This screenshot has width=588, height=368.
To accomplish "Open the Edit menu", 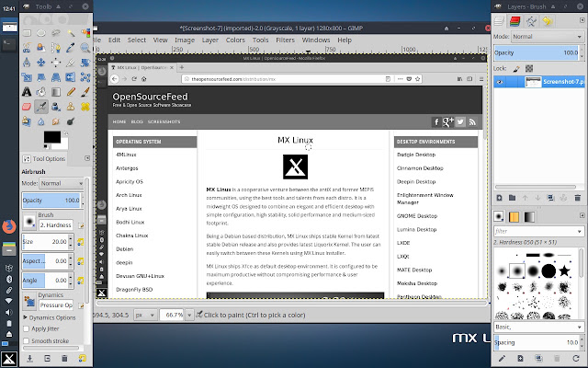I will click(x=114, y=40).
